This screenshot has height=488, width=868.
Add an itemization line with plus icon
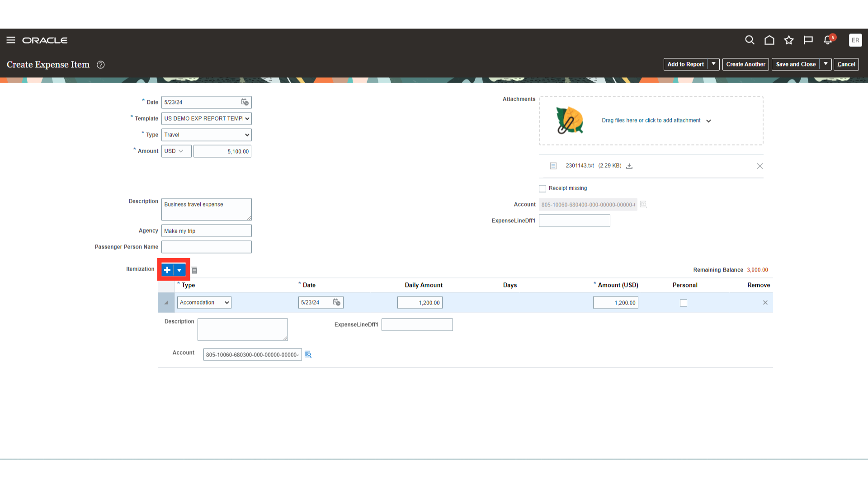167,270
